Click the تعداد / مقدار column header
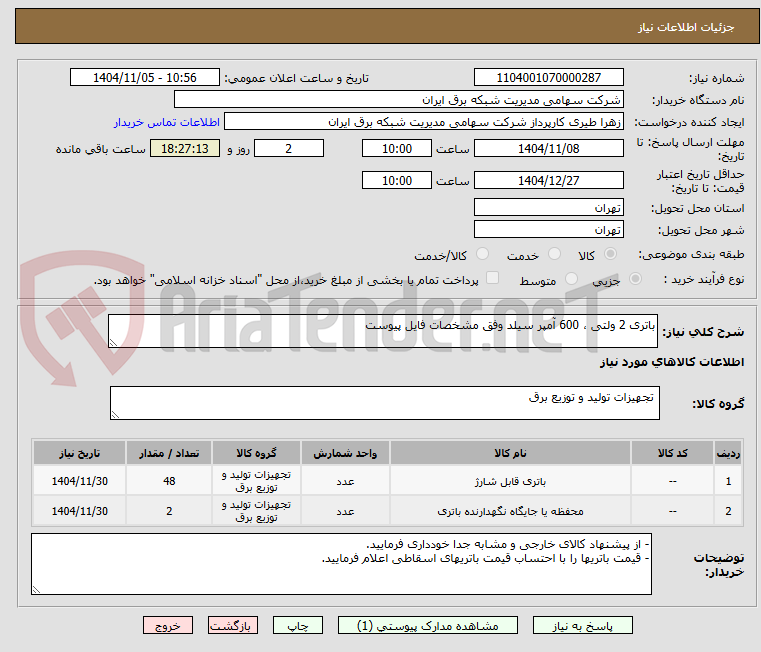This screenshot has width=761, height=652. (x=169, y=453)
